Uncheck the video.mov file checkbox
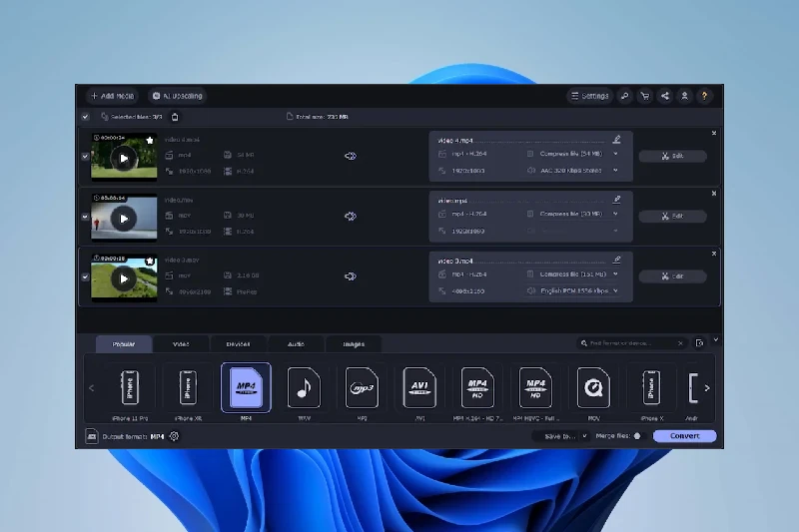The width and height of the screenshot is (799, 532). coord(85,217)
